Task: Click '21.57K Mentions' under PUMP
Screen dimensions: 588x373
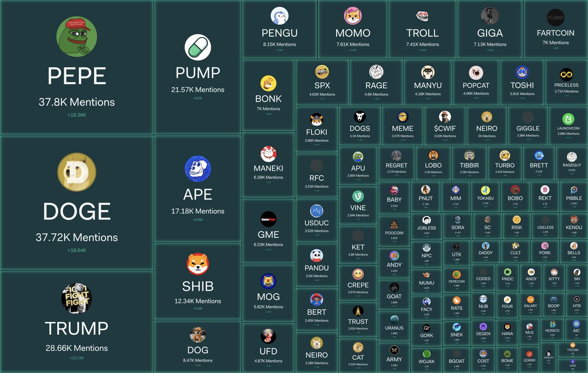Action: [x=198, y=90]
